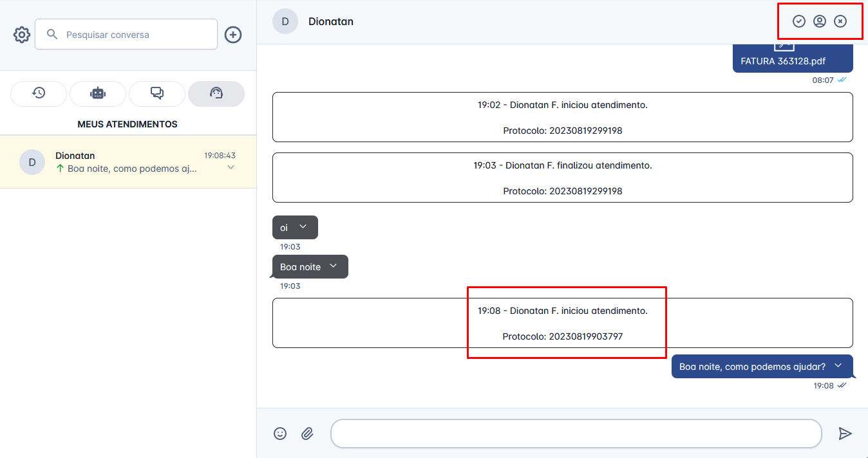Click the finalize attendance checkmark icon
The height and width of the screenshot is (458, 868).
pos(798,21)
